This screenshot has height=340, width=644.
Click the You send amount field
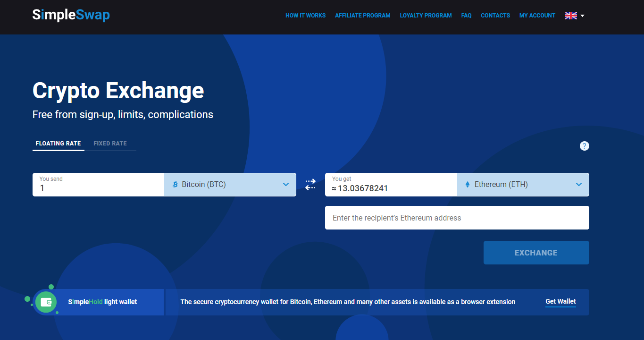click(x=98, y=187)
